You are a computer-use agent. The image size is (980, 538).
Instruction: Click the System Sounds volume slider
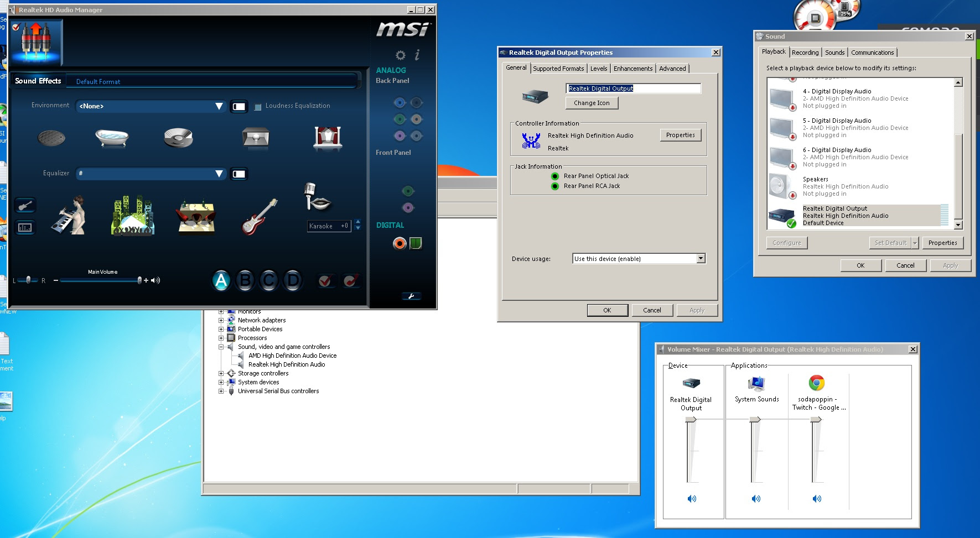tap(755, 420)
